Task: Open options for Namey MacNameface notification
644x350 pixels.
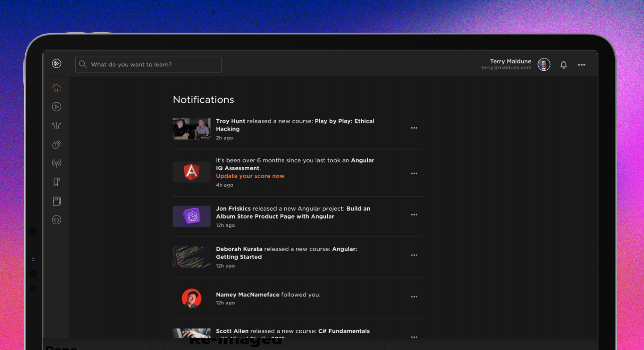Action: [414, 297]
